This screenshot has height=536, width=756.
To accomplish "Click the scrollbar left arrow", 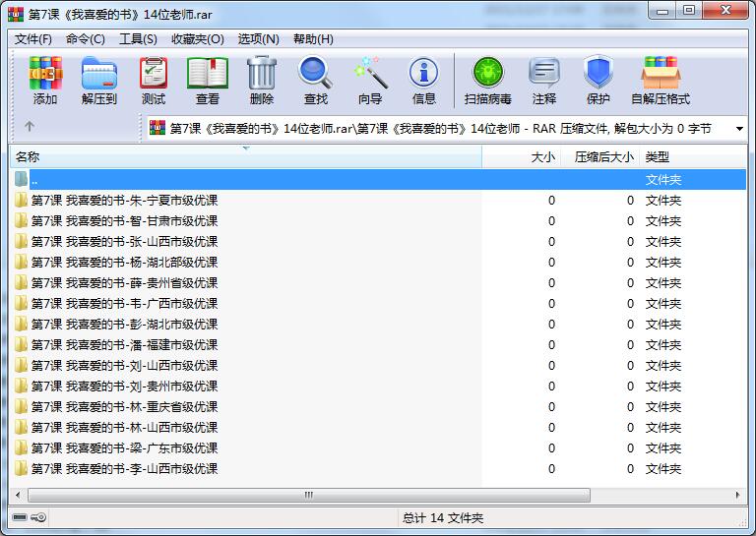I will coord(19,495).
